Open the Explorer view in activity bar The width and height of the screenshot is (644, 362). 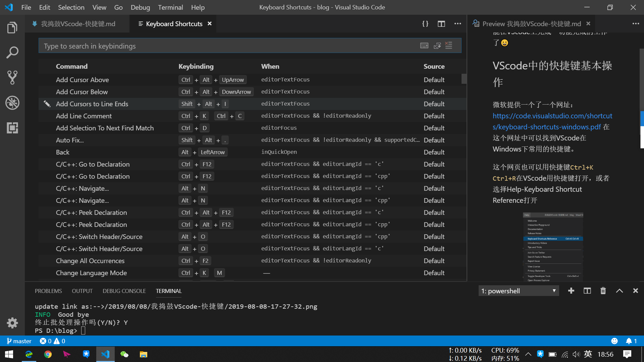coord(12,27)
